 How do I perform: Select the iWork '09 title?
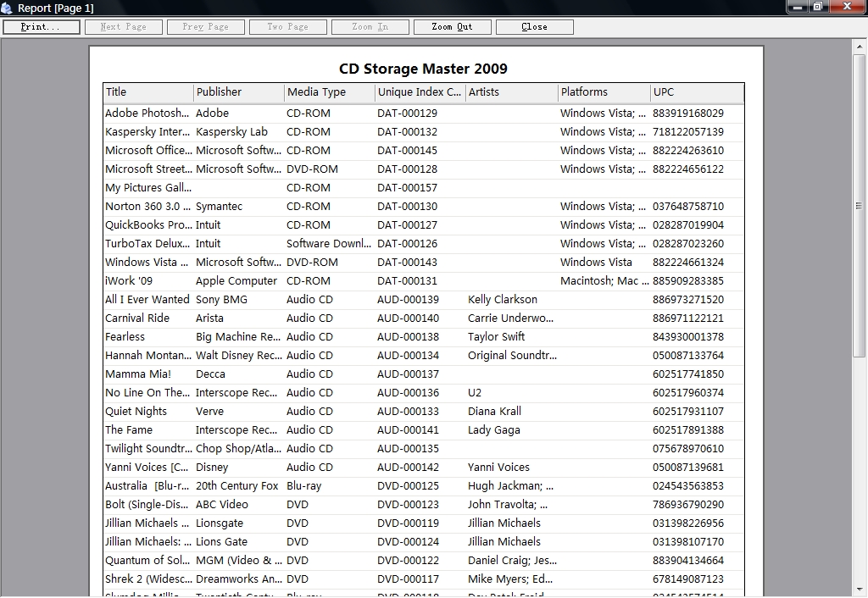point(129,281)
